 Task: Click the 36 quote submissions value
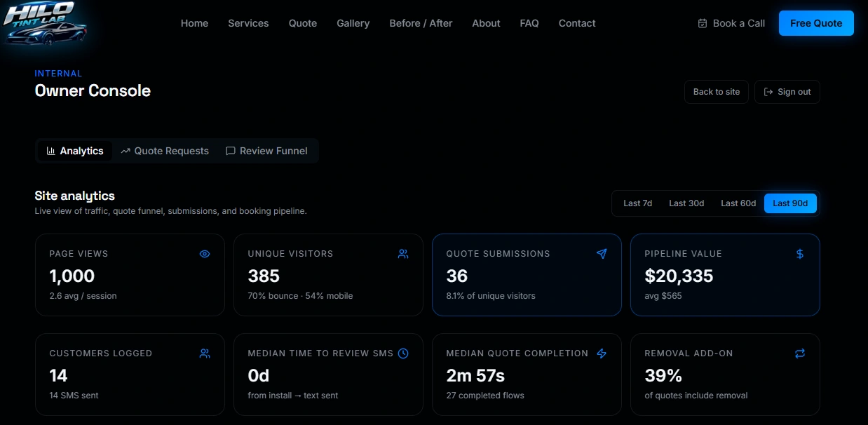pyautogui.click(x=457, y=276)
